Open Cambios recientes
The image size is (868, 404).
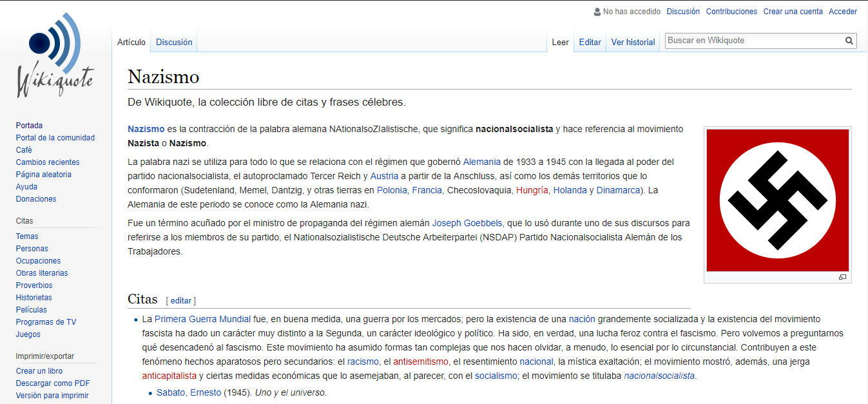point(48,162)
